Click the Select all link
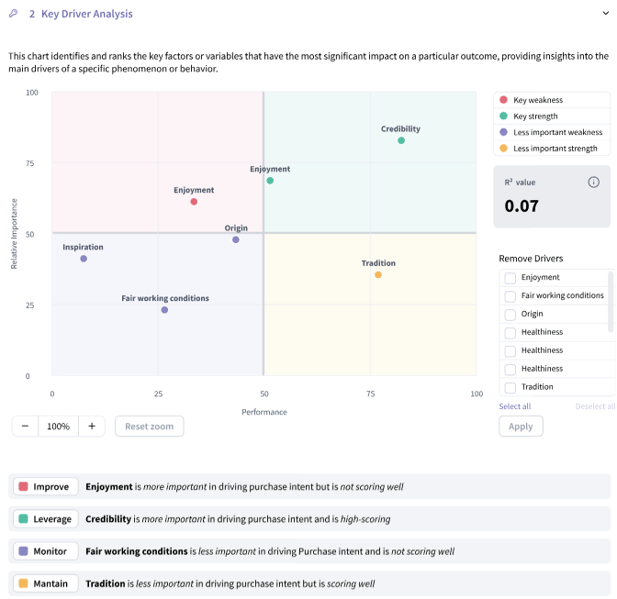The height and width of the screenshot is (599, 617). click(515, 406)
